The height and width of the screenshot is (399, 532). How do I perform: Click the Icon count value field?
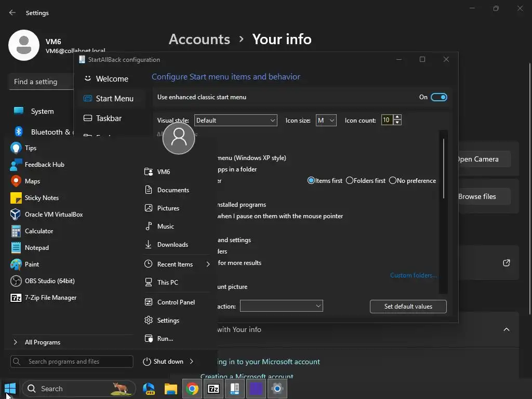pyautogui.click(x=387, y=120)
